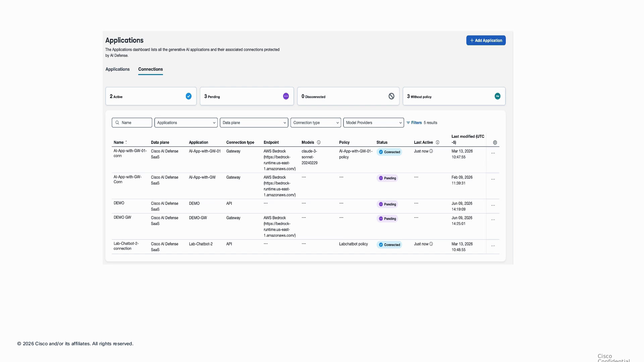
Task: Select the Connections tab
Action: tap(150, 69)
